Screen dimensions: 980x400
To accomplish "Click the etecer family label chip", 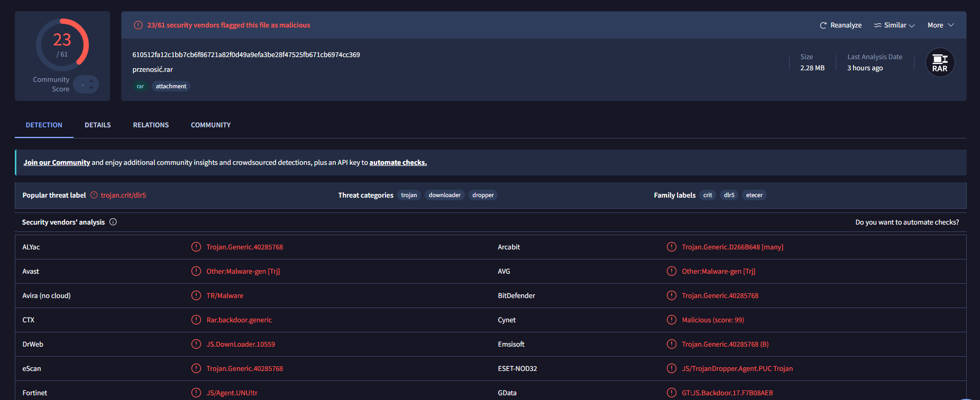I will (754, 195).
